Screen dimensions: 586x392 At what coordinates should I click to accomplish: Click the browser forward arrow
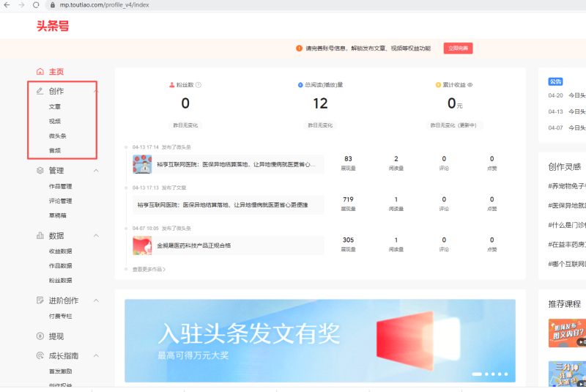pyautogui.click(x=21, y=5)
